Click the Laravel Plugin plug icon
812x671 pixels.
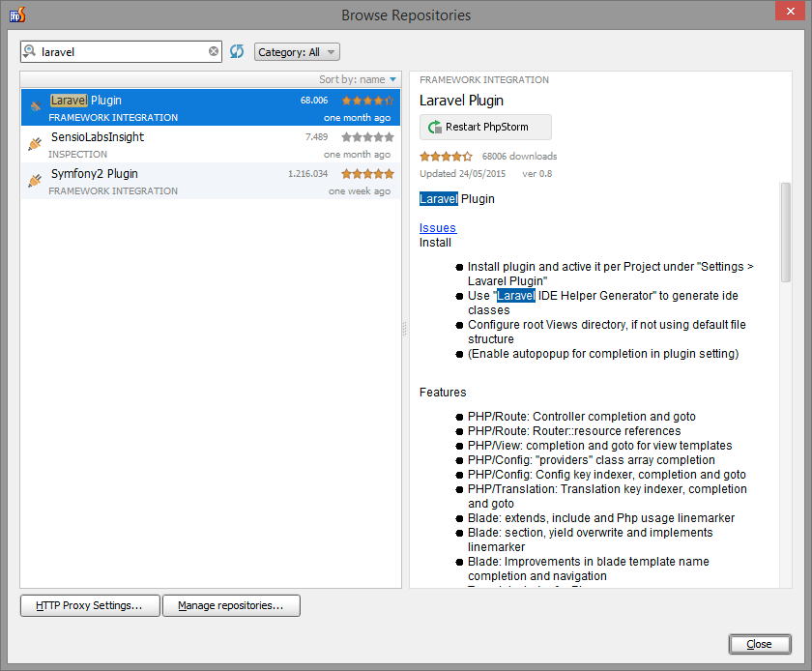(35, 106)
